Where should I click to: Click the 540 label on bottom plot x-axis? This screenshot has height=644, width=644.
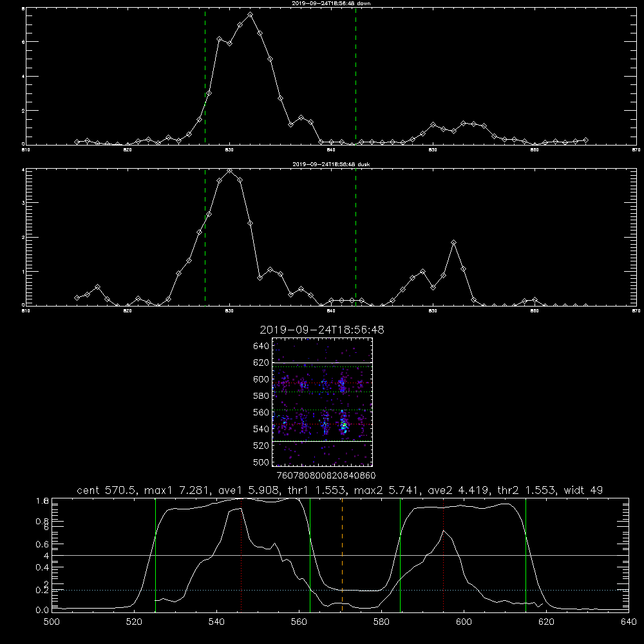pyautogui.click(x=216, y=622)
